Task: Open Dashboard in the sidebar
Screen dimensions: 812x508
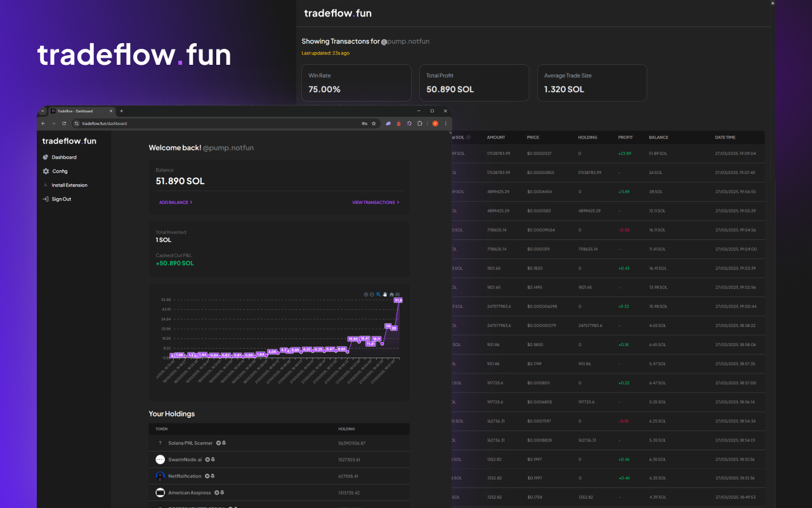Action: 63,157
